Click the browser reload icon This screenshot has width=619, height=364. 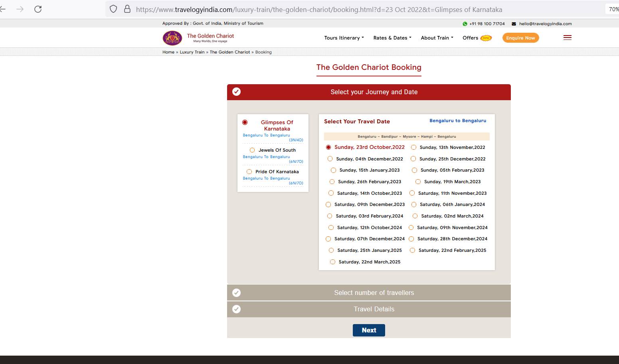38,9
